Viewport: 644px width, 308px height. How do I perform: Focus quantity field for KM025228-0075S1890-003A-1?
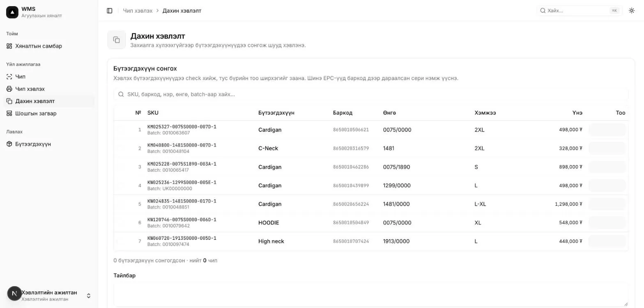pos(607,167)
